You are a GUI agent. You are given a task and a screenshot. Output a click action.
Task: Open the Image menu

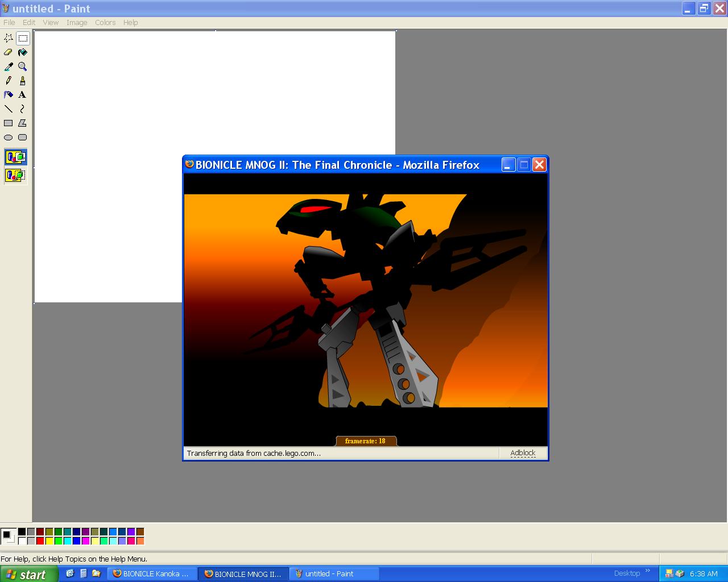coord(77,23)
